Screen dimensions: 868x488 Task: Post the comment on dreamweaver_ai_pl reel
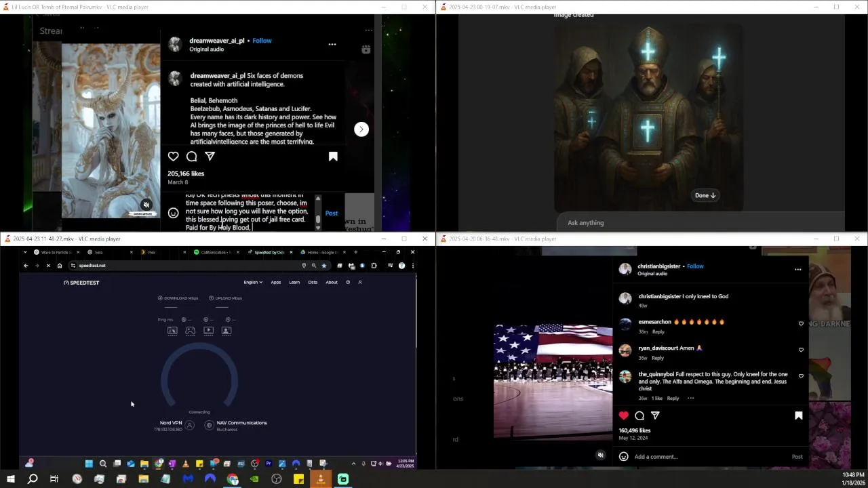(x=331, y=213)
